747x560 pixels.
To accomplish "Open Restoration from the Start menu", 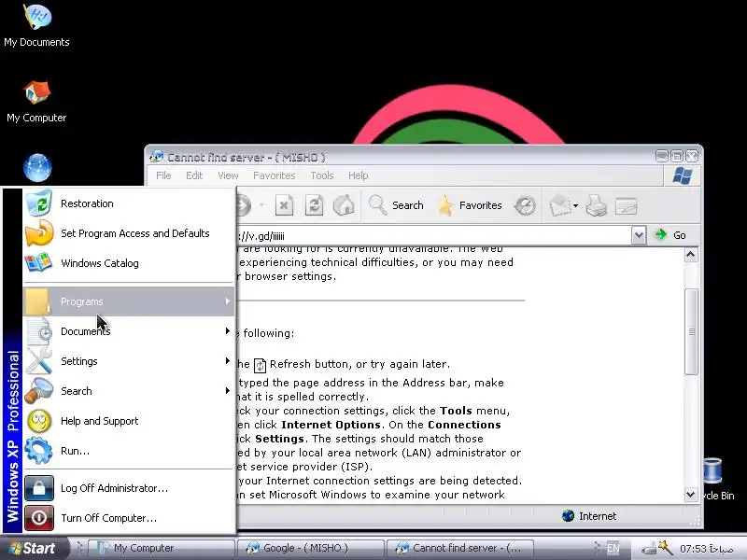I will click(129, 203).
